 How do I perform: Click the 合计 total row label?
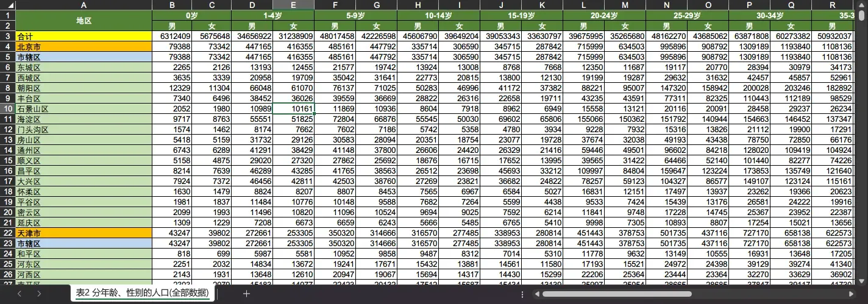(x=84, y=36)
